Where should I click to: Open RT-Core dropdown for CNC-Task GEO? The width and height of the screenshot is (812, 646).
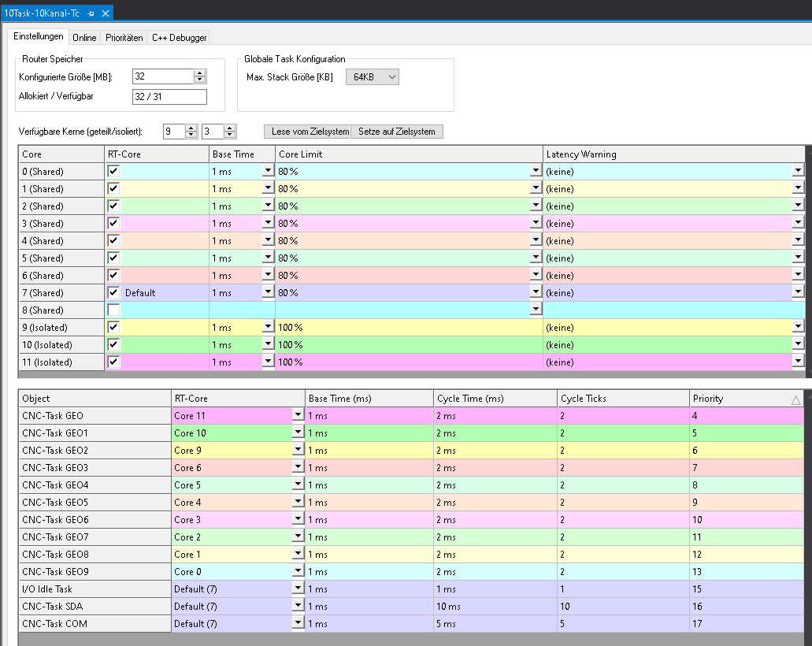tap(298, 415)
